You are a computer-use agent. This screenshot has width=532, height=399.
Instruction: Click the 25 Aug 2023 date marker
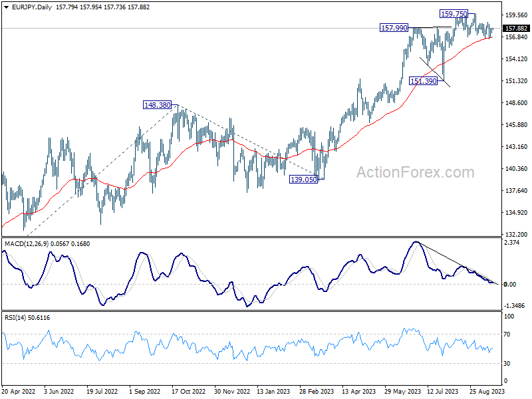click(487, 391)
